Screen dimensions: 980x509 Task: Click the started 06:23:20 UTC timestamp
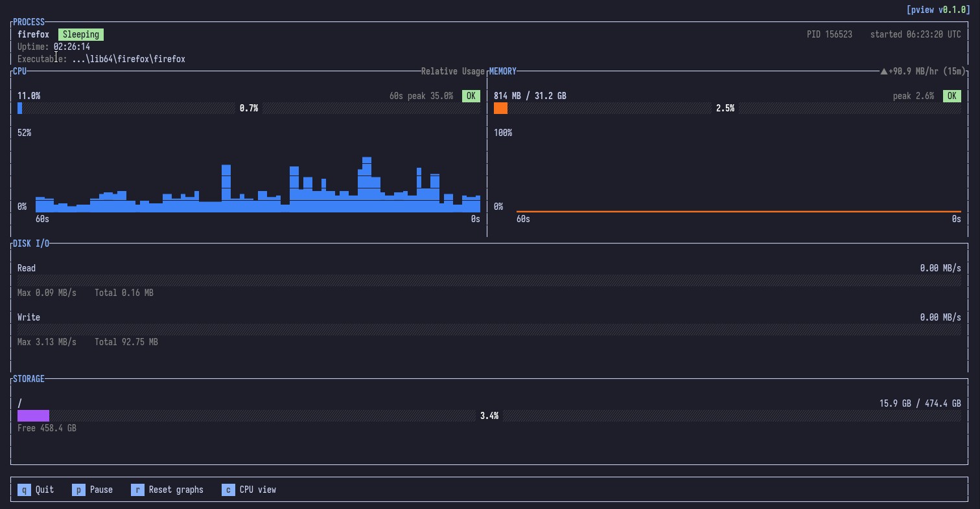pyautogui.click(x=916, y=34)
